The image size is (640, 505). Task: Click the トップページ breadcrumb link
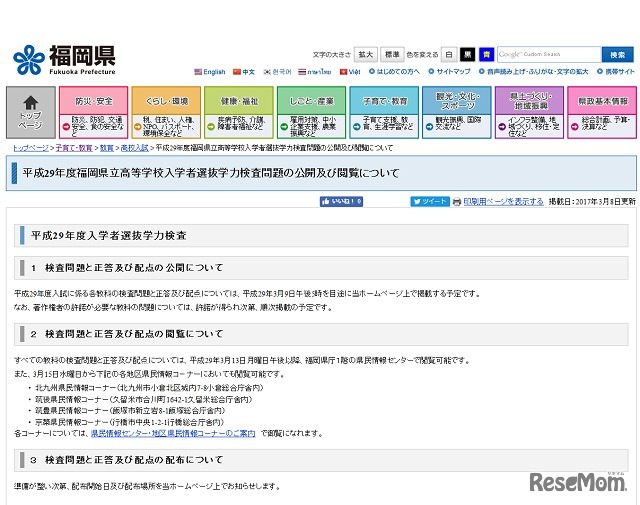(31, 148)
